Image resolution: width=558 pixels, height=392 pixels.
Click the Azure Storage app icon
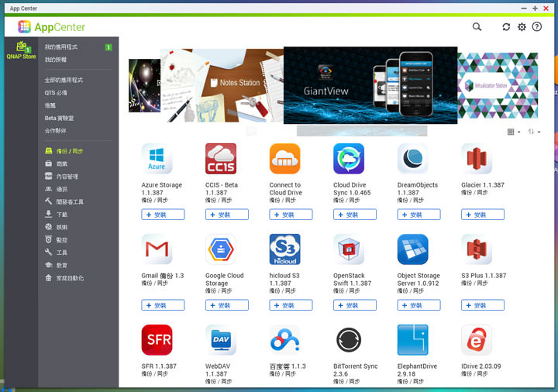pyautogui.click(x=157, y=159)
